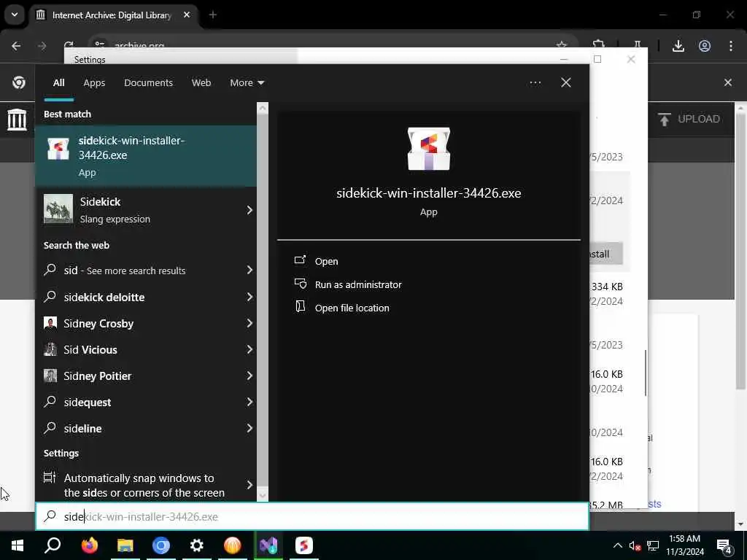Switch to the Documents search tab
The image size is (747, 560).
pyautogui.click(x=148, y=83)
